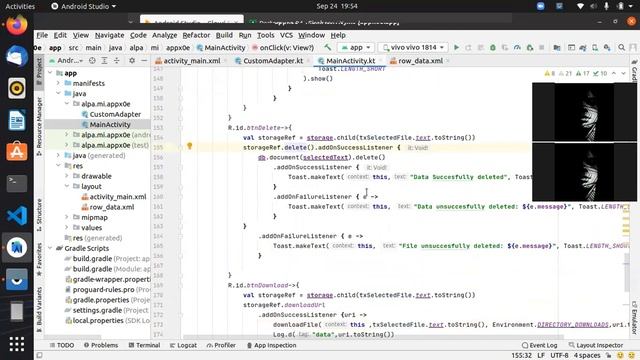The width and height of the screenshot is (640, 360).
Task: Click the yellow lightbulb intention icon
Action: click(189, 146)
